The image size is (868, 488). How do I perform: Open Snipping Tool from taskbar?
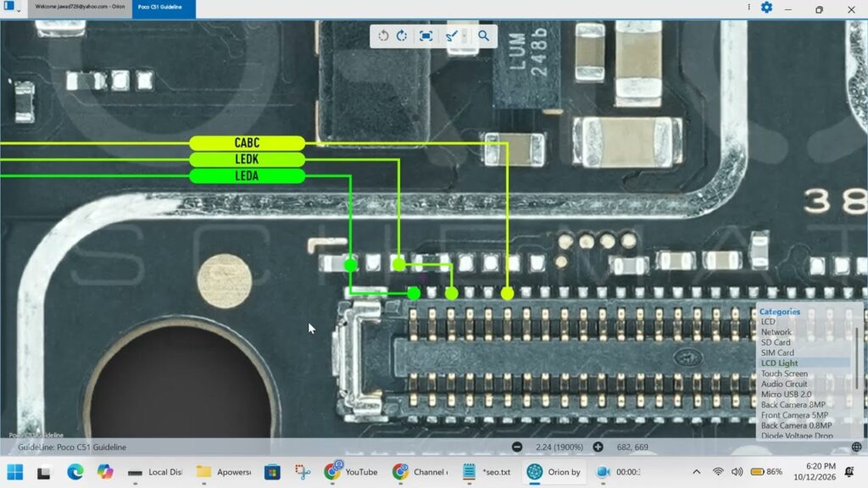pos(303,472)
